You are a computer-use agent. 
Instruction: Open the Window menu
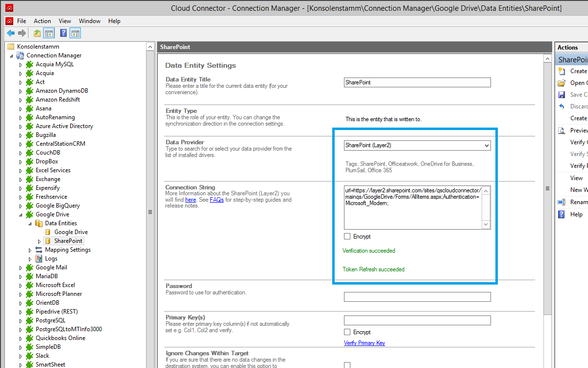90,21
